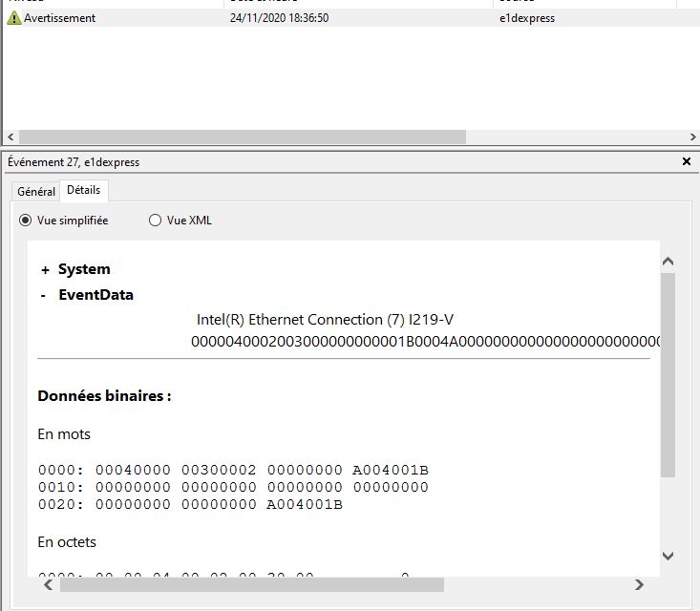Image resolution: width=700 pixels, height=611 pixels.
Task: Open the Détails tab
Action: (x=83, y=190)
